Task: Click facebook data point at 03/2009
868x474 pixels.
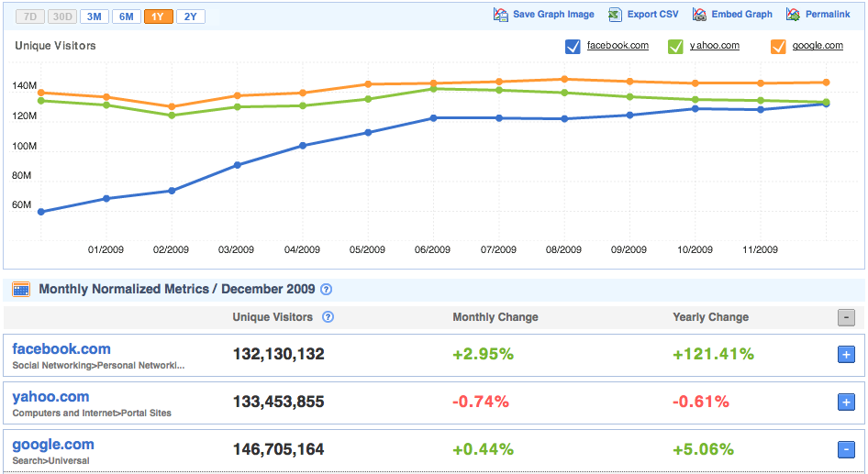Action: click(x=238, y=165)
